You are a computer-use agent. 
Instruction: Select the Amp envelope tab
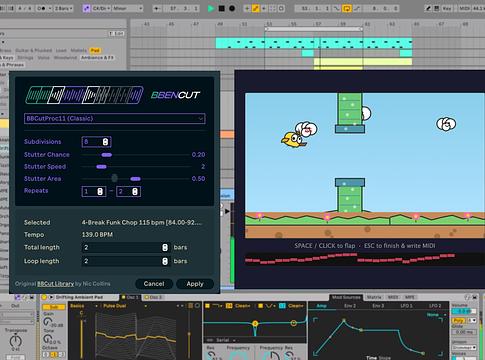point(321,306)
